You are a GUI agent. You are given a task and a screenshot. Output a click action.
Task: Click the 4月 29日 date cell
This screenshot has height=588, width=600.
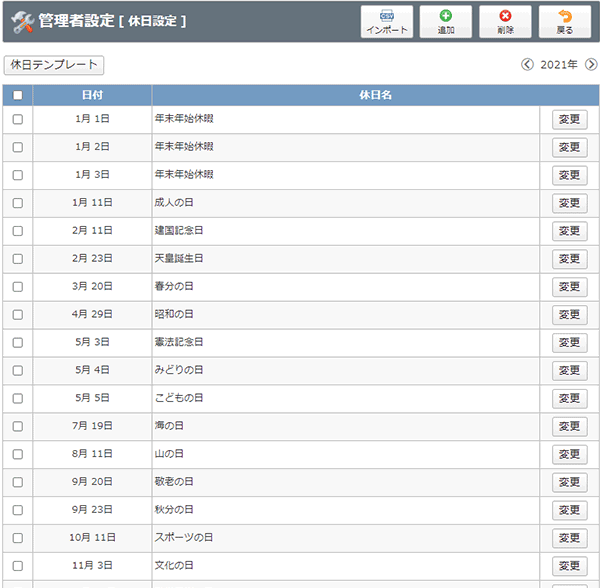[92, 314]
